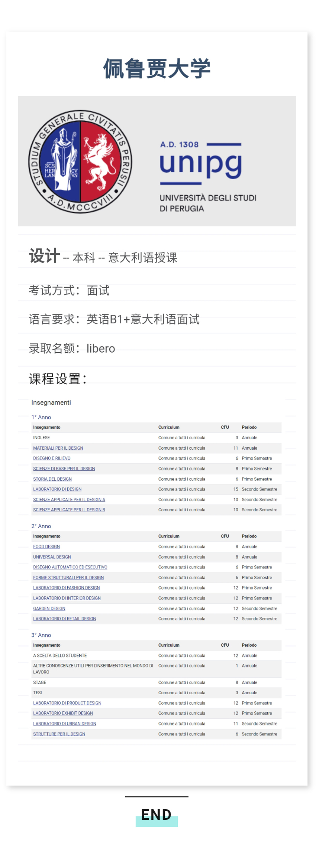Click the Insegnamento header in 1° Anno table
This screenshot has height=868, width=316.
pos(47,427)
